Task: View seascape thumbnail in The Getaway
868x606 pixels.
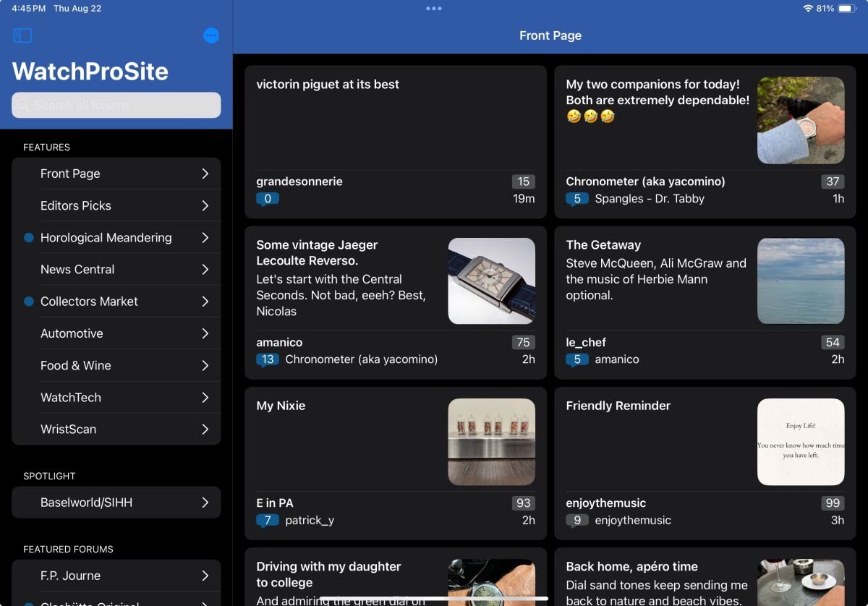Action: click(801, 281)
